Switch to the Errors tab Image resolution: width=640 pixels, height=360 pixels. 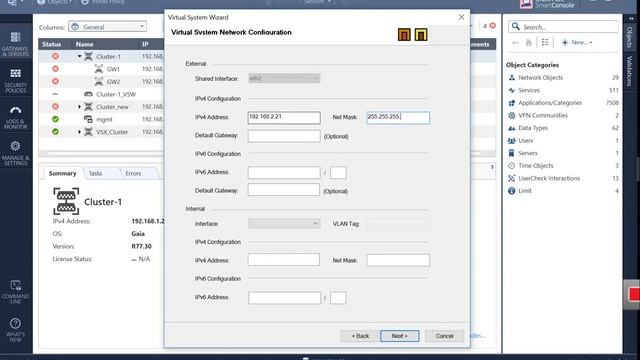133,173
